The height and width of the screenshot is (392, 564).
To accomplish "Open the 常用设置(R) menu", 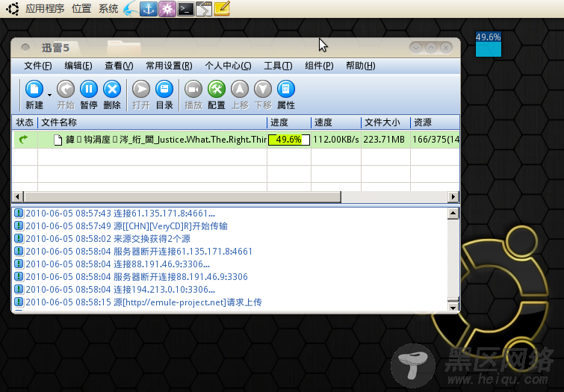I will (x=169, y=66).
